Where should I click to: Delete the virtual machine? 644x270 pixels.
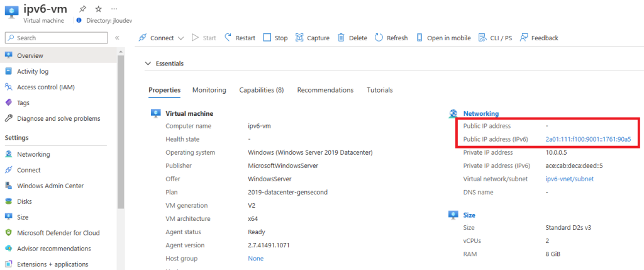(352, 38)
